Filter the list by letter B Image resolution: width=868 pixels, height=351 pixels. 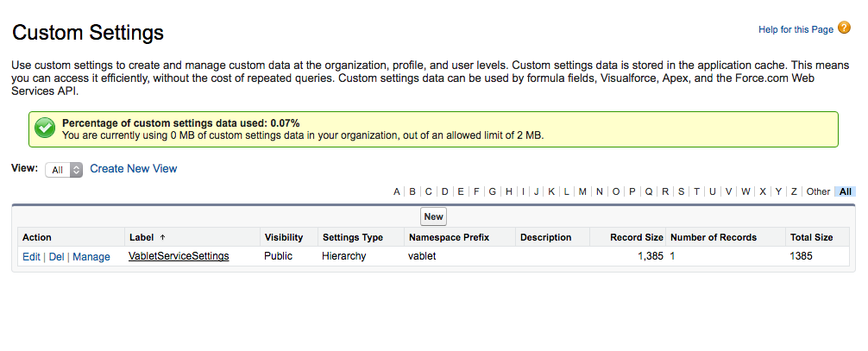(412, 191)
